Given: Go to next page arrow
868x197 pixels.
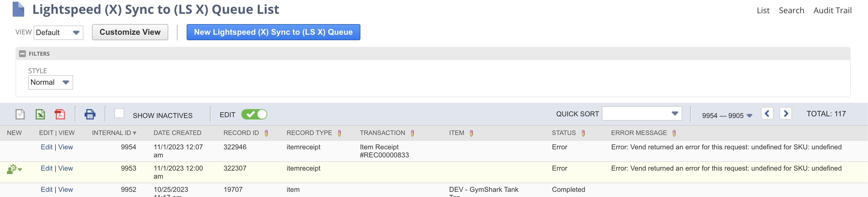Looking at the screenshot, I should [x=785, y=114].
